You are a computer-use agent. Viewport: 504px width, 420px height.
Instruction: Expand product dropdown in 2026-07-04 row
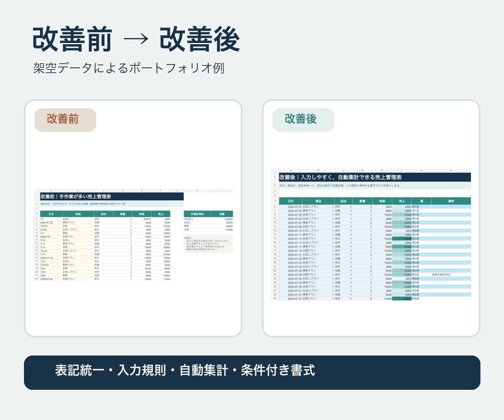click(333, 219)
